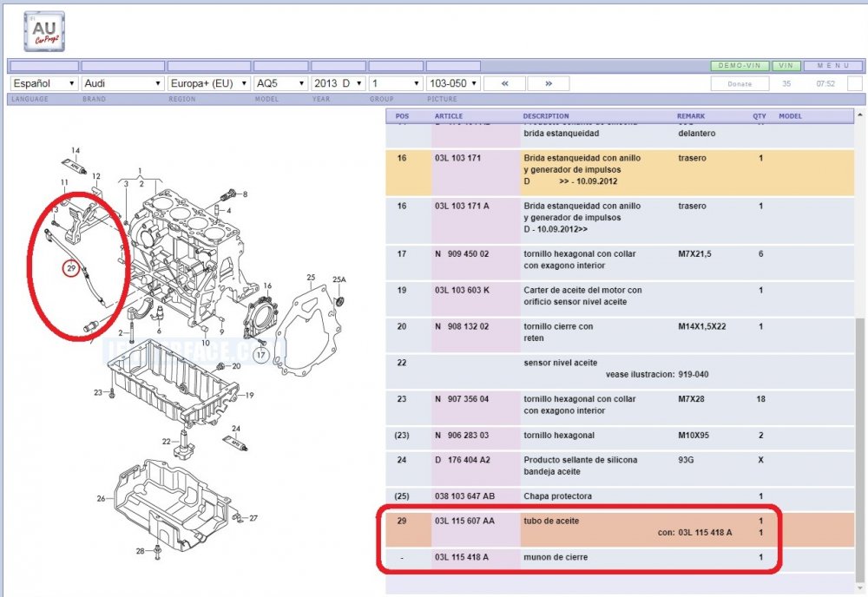This screenshot has width=868, height=597.
Task: Click callout 14 in the diagram
Action: (76, 150)
